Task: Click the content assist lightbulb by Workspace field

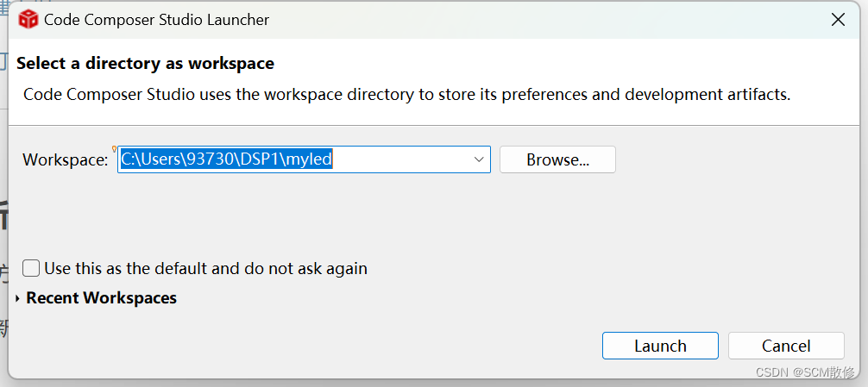Action: tap(115, 149)
